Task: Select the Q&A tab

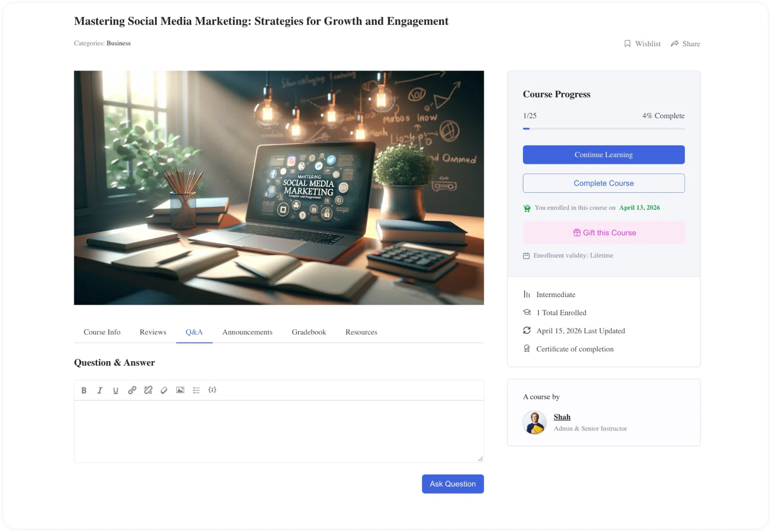Action: click(194, 332)
